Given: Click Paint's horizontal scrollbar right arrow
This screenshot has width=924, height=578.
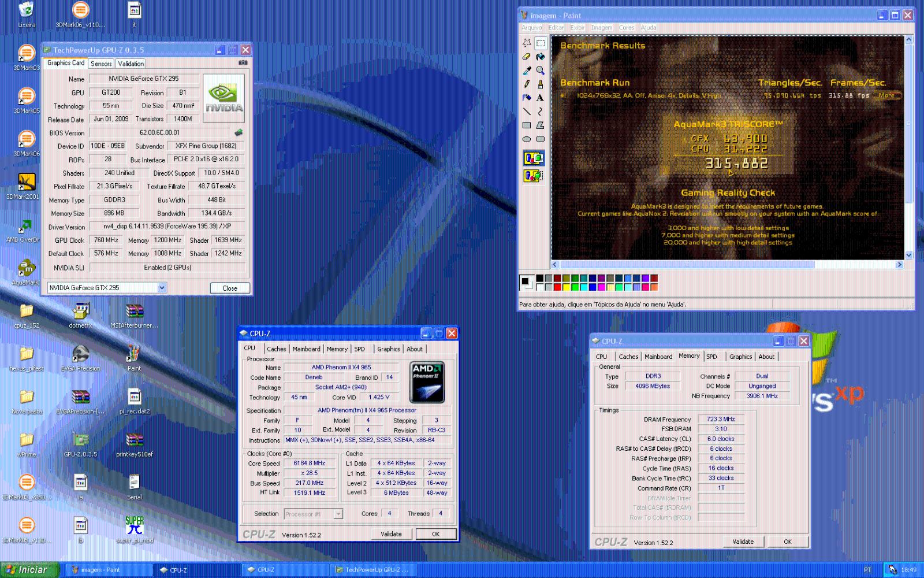Looking at the screenshot, I should click(x=899, y=265).
